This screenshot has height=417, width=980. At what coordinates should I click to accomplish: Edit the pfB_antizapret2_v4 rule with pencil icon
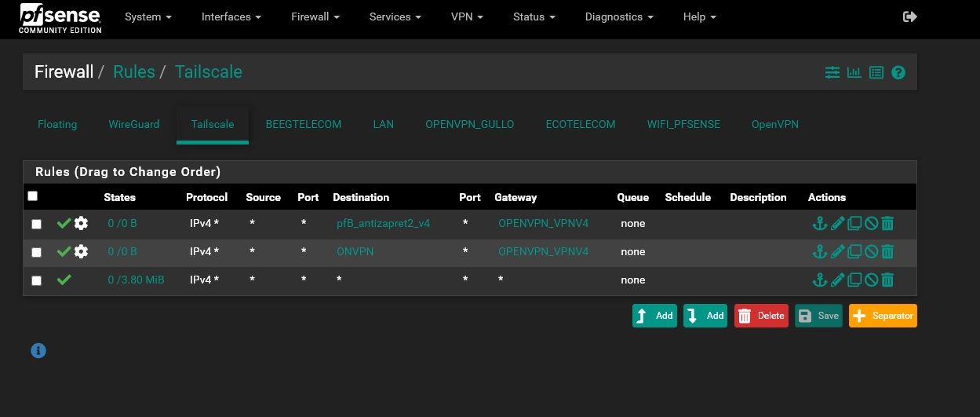pos(837,224)
